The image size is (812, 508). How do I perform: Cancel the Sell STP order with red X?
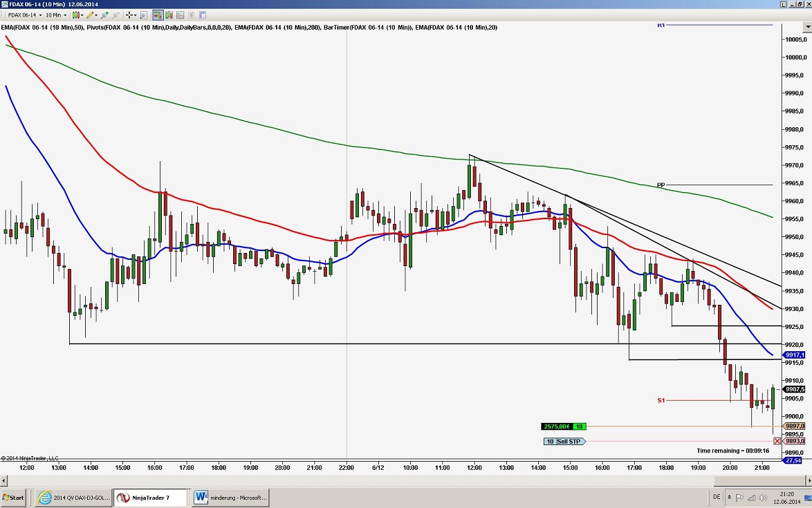pyautogui.click(x=777, y=440)
